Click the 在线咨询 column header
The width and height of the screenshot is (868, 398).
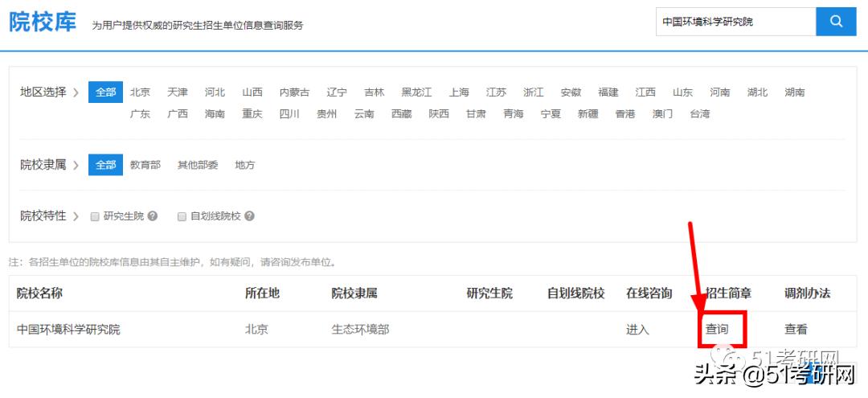coord(649,293)
